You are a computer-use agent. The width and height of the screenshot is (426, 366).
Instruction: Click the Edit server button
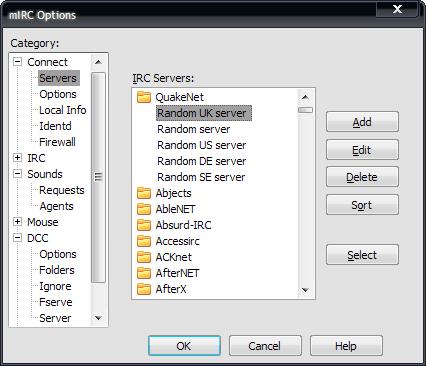[362, 150]
